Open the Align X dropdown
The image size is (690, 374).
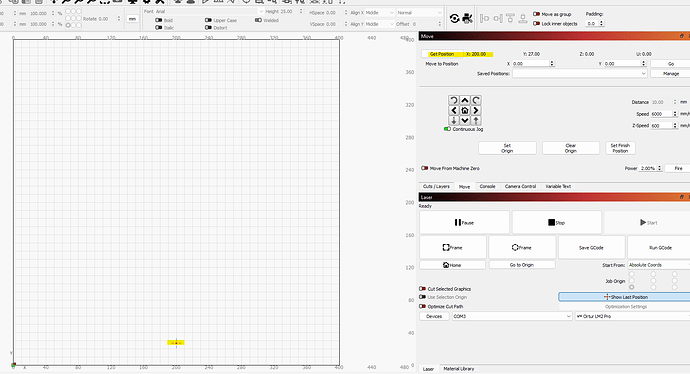[379, 13]
